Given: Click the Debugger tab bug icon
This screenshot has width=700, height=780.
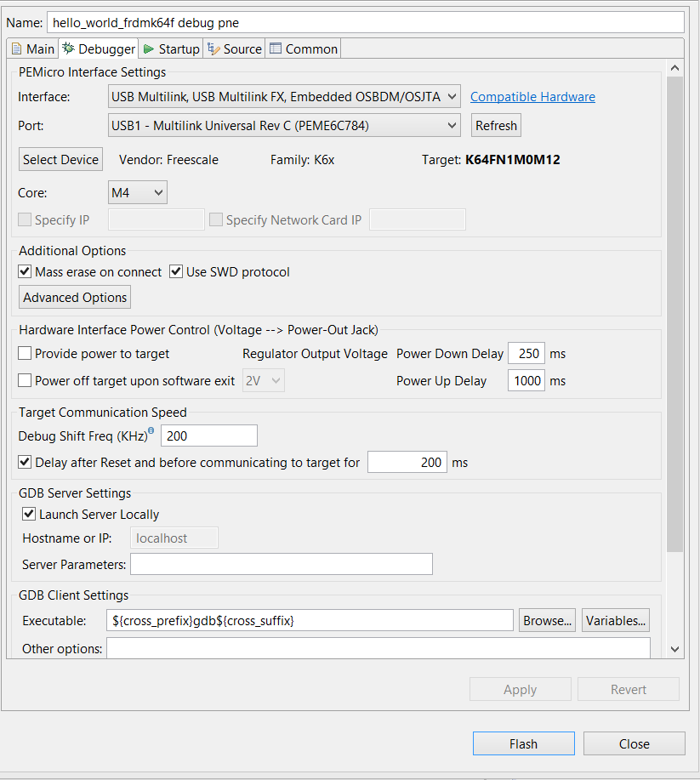Looking at the screenshot, I should point(68,49).
